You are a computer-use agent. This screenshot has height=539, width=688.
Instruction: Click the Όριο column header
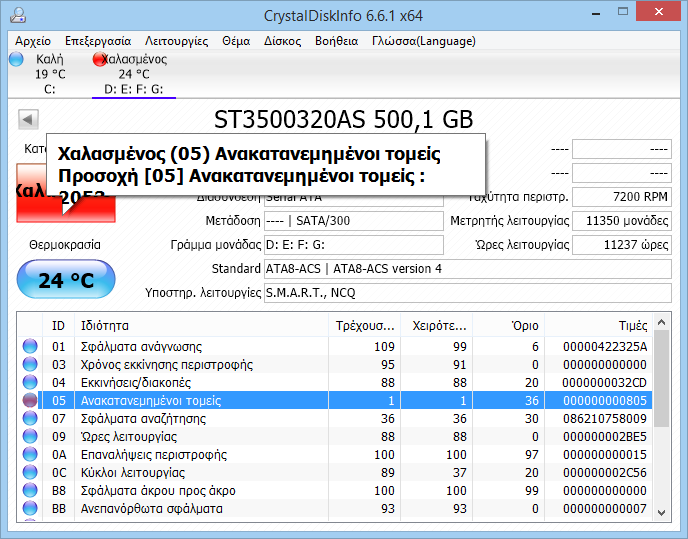click(509, 325)
